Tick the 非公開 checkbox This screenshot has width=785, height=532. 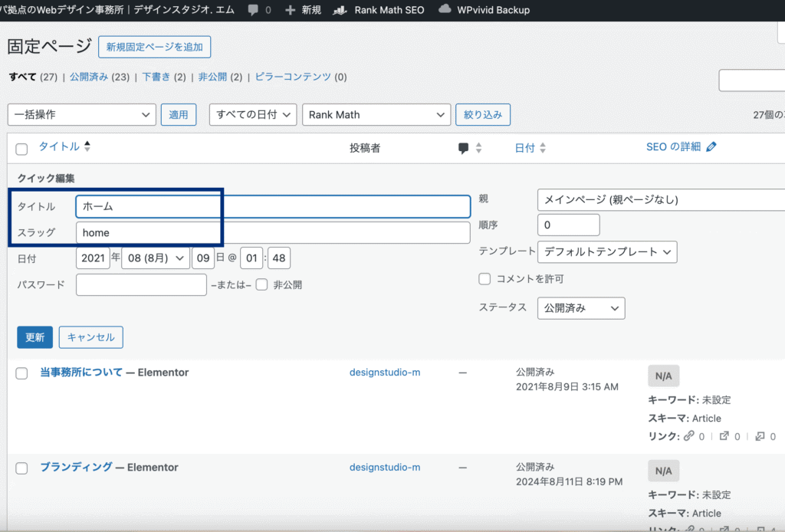(261, 285)
